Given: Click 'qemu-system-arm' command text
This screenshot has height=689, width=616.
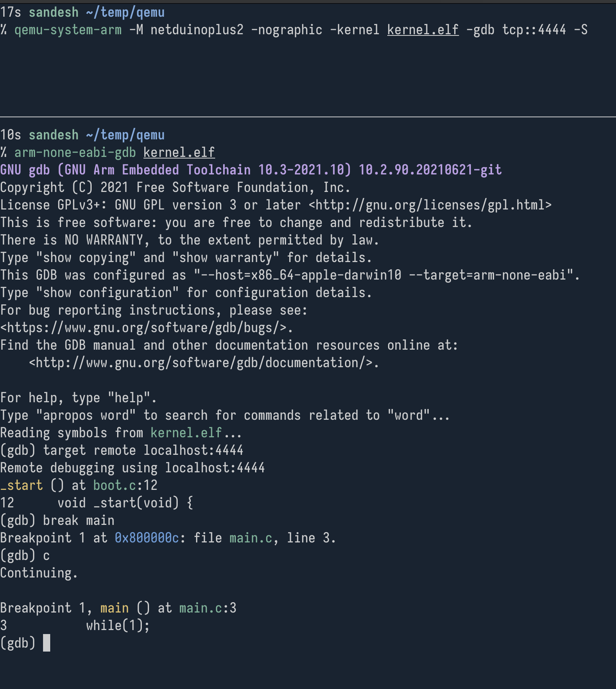Looking at the screenshot, I should click(x=68, y=30).
